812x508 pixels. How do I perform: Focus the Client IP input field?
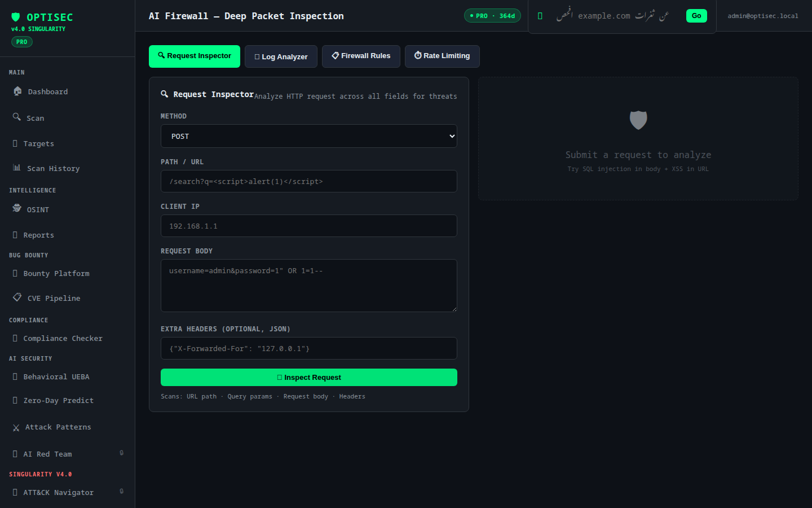click(x=309, y=226)
